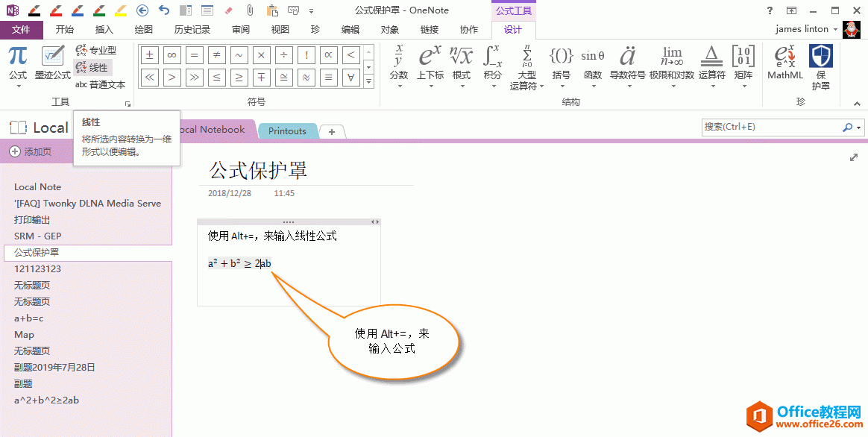Open the Printouts section tab
The width and height of the screenshot is (868, 437).
point(288,130)
